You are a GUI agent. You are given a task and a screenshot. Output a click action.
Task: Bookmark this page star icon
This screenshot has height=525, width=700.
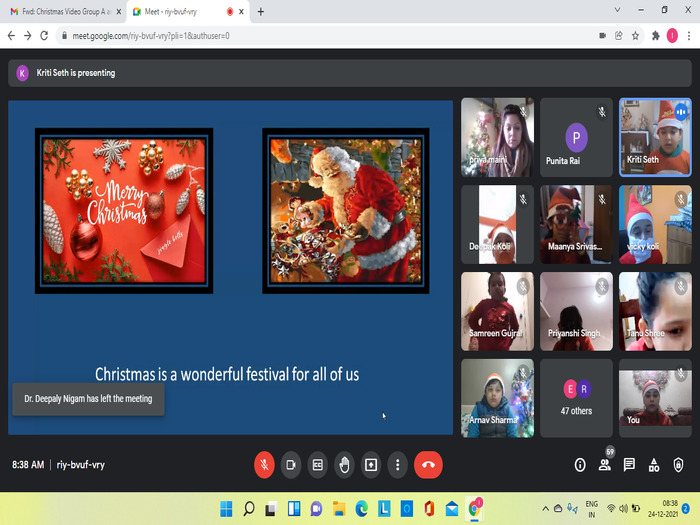[x=635, y=36]
